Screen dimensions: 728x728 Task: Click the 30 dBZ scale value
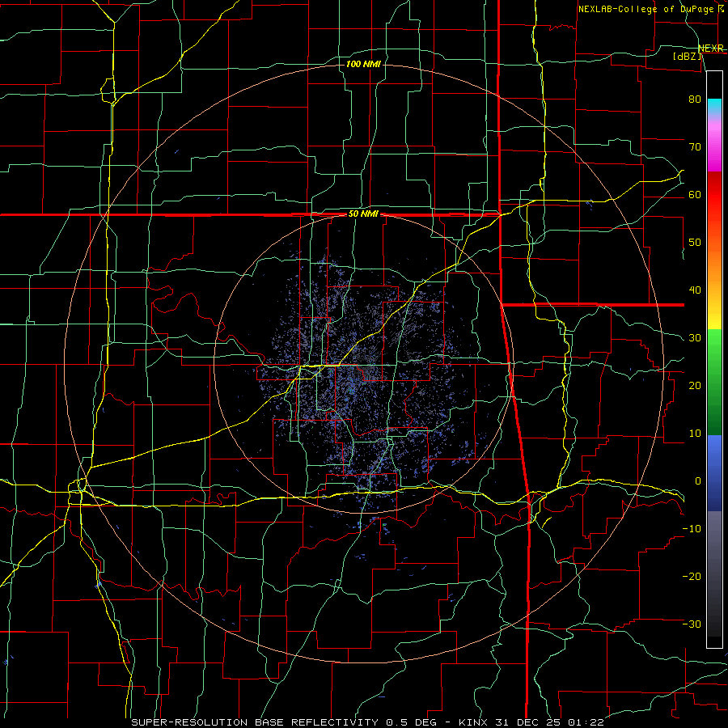click(695, 338)
